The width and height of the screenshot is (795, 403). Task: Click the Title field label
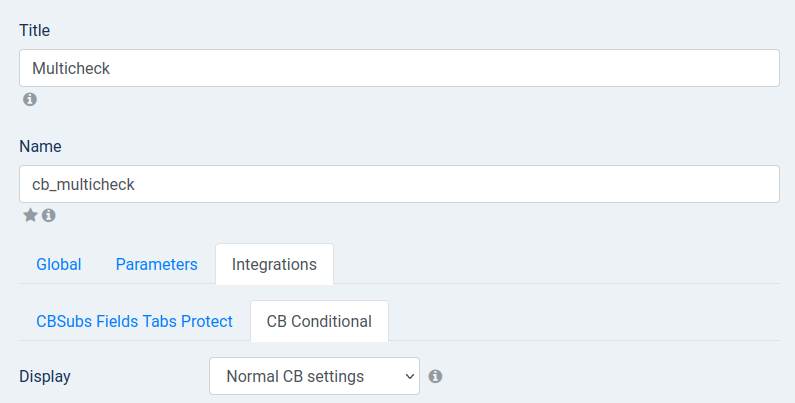34,30
